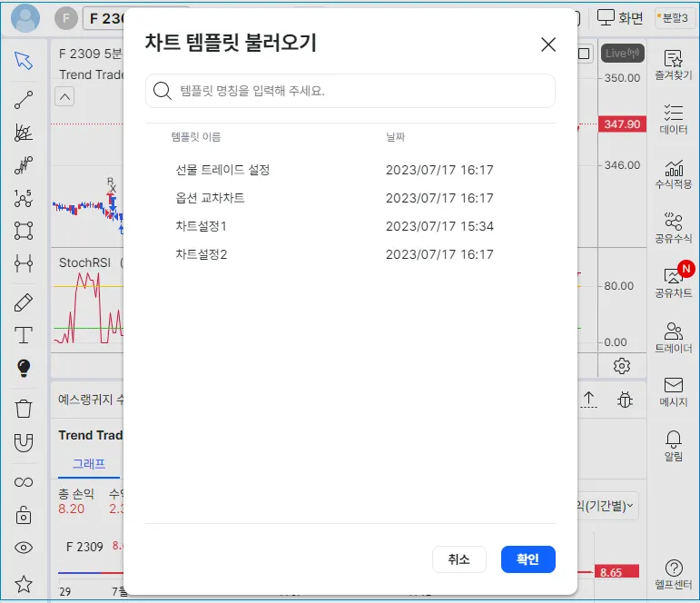Open the 분할3 layout dropdown
This screenshot has width=700, height=603.
coord(673,18)
